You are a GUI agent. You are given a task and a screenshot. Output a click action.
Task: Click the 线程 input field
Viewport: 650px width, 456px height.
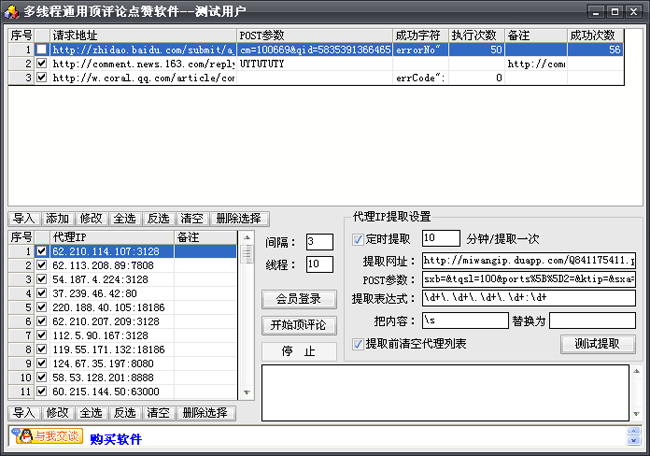click(x=320, y=264)
